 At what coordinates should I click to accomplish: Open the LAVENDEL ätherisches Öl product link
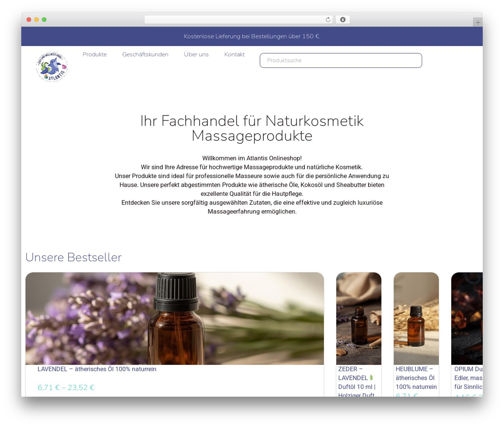(97, 369)
